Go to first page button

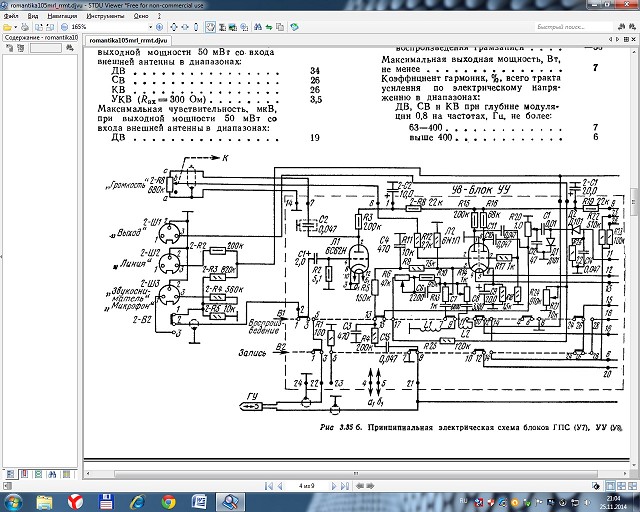click(x=269, y=486)
